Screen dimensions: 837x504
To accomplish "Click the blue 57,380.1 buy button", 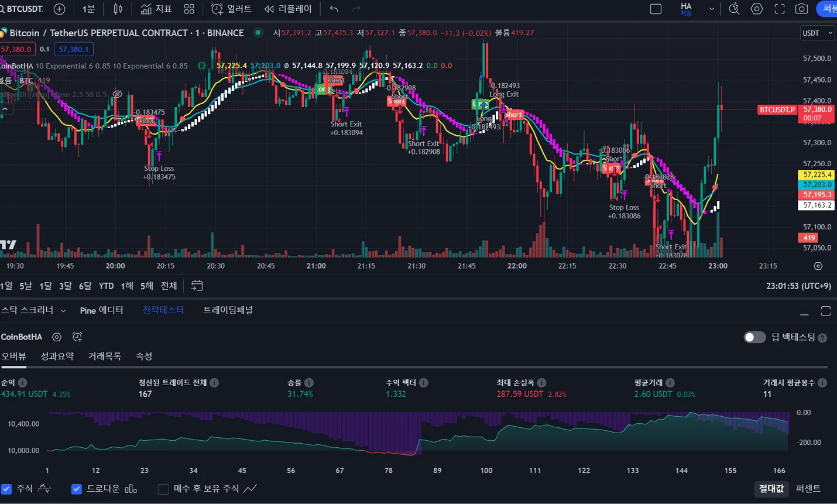I will click(74, 49).
